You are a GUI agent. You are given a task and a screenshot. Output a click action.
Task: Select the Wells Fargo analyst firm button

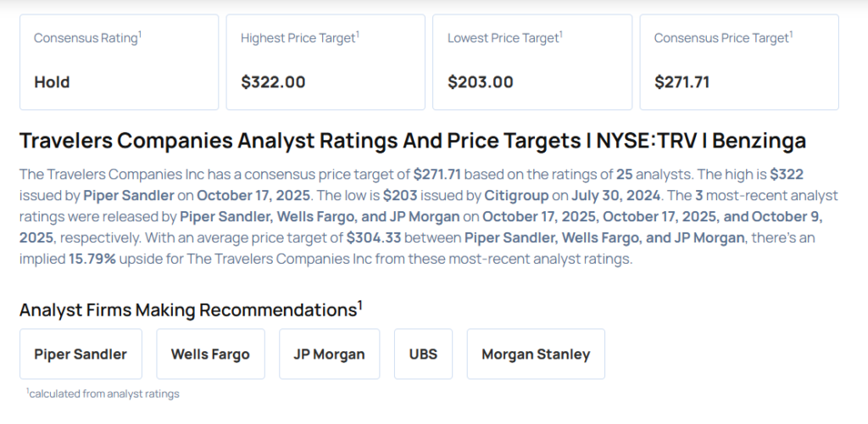click(x=210, y=354)
